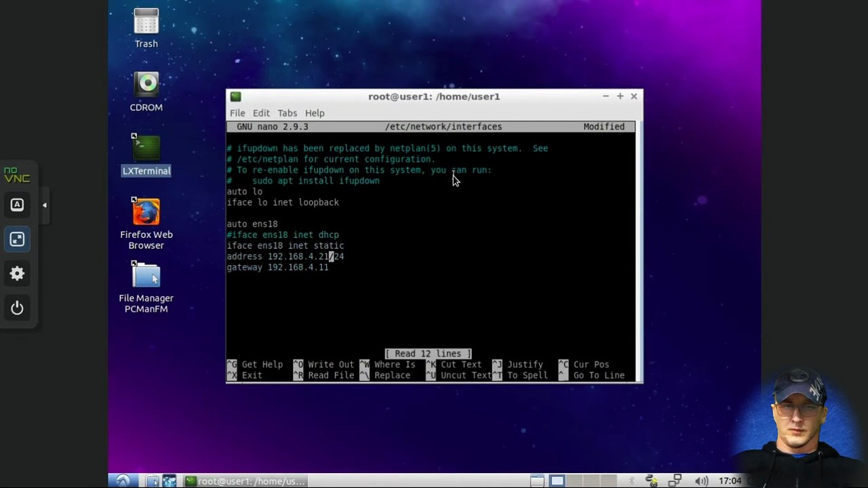Click root@user1 taskbar window button
The width and height of the screenshot is (868, 488).
coord(245,481)
